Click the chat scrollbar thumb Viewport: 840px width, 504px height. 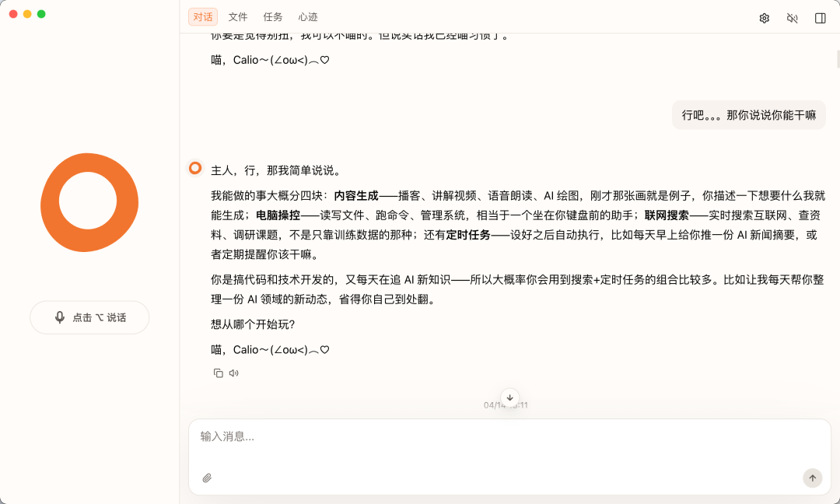837,58
